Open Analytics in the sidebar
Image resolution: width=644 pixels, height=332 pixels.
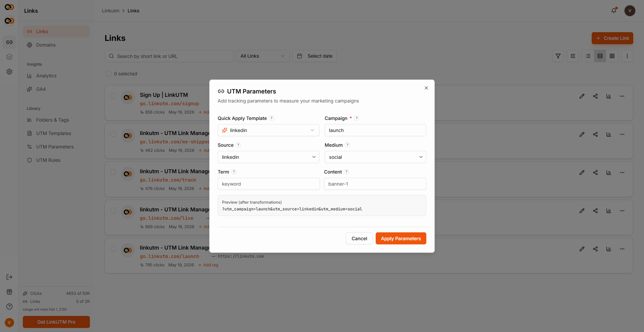(56, 76)
